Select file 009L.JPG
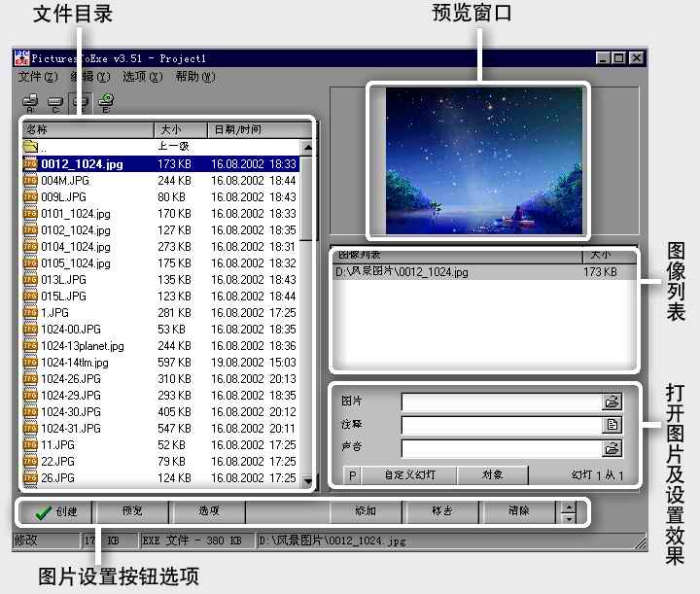 click(x=161, y=196)
